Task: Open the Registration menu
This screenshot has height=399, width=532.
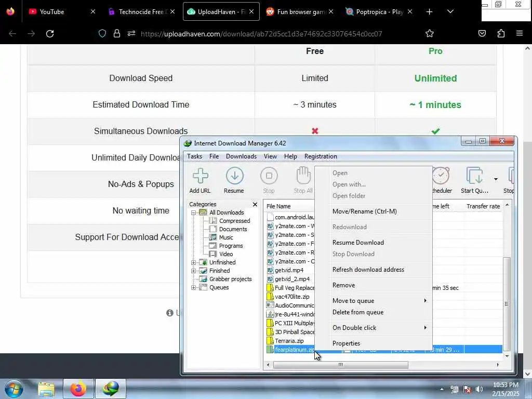Action: click(x=321, y=156)
